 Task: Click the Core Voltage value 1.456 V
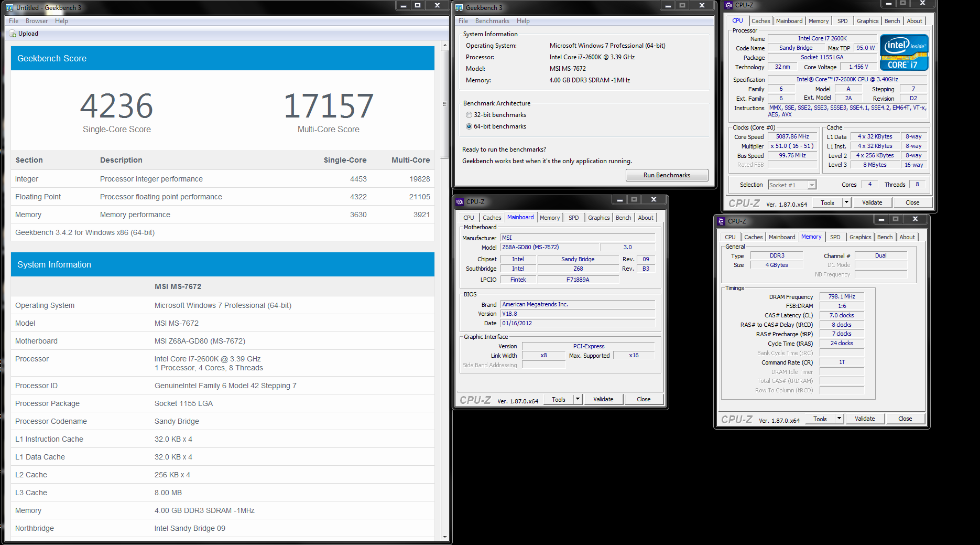coord(858,67)
